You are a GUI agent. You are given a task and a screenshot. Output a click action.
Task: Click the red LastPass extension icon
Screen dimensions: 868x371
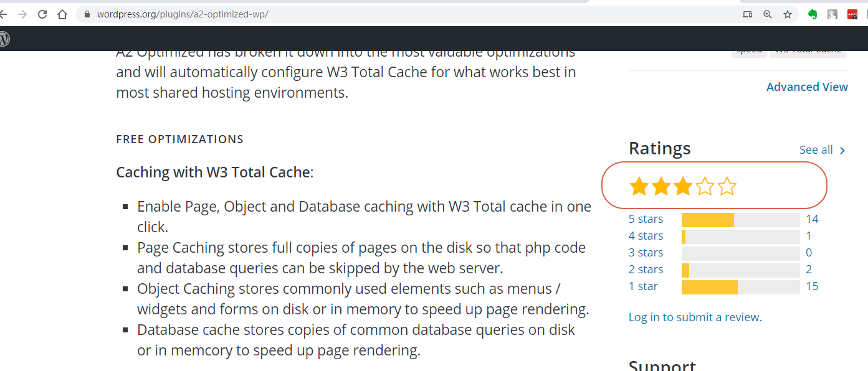pyautogui.click(x=852, y=14)
